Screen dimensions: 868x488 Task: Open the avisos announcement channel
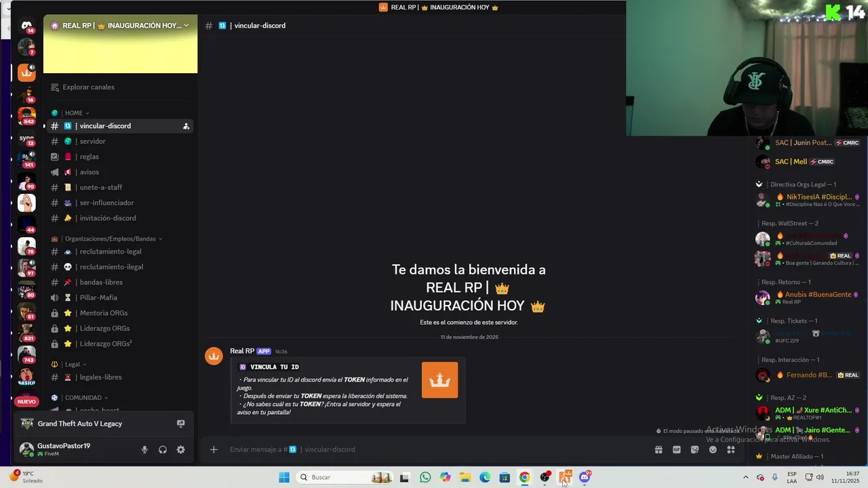[x=120, y=172]
